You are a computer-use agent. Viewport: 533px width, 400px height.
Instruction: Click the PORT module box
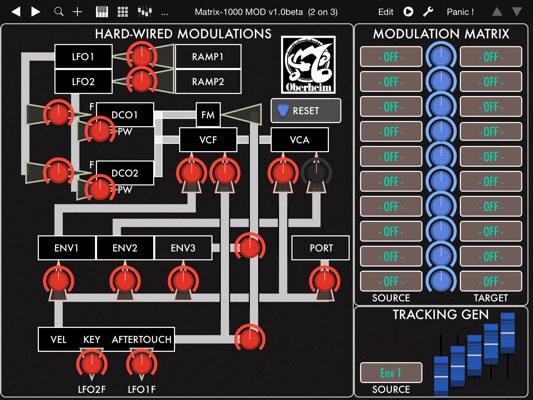coord(321,248)
